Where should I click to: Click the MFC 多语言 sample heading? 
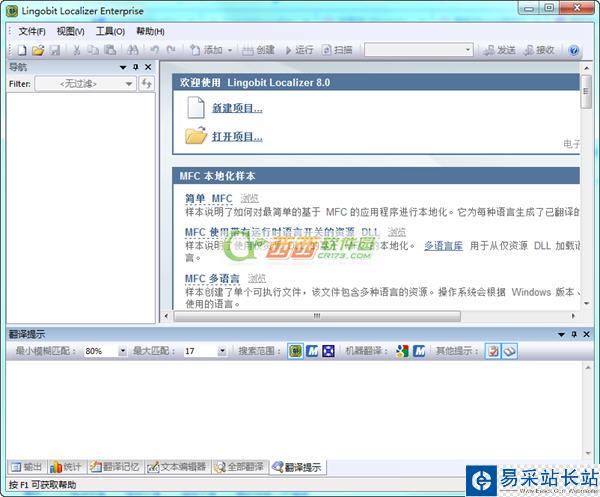212,279
